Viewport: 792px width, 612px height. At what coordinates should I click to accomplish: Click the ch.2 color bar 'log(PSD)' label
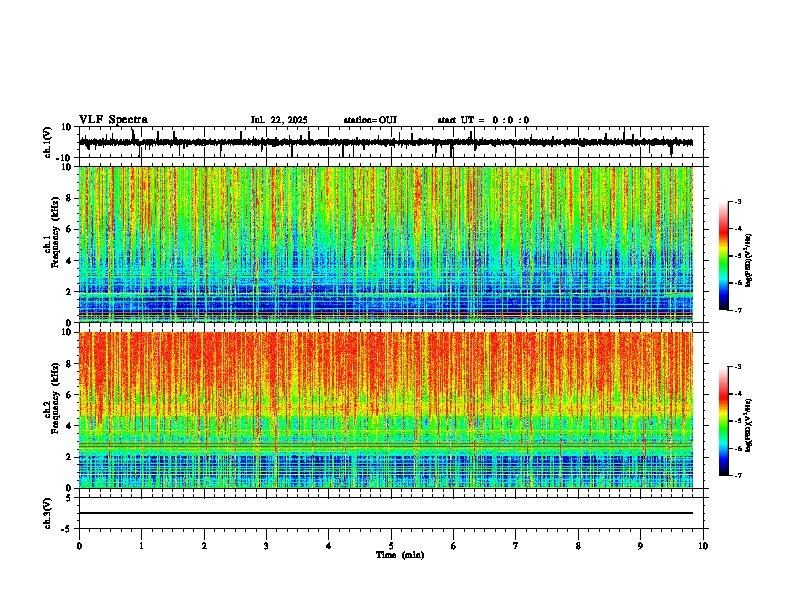click(748, 425)
